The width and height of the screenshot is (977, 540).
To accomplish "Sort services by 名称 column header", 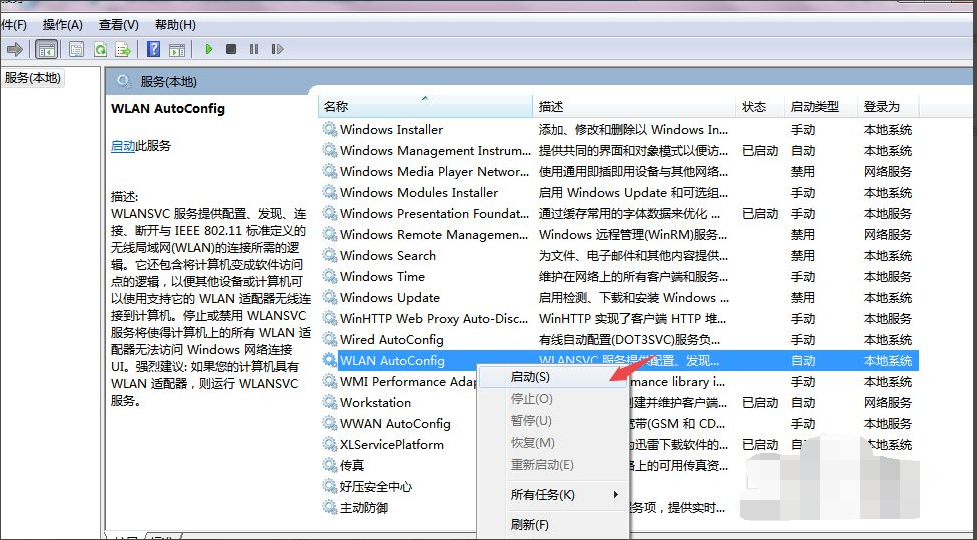I will [336, 106].
